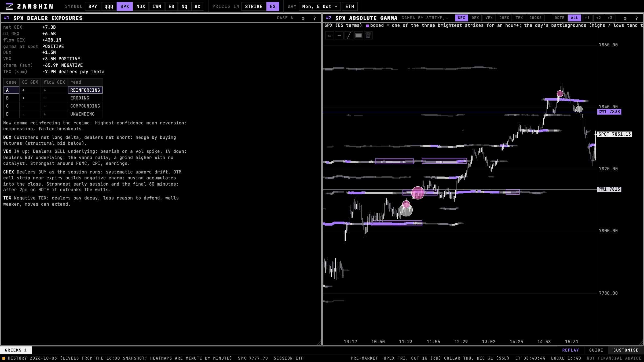Open the Mon, 5 Oct day dropdown
The image size is (644, 362).
(320, 6)
